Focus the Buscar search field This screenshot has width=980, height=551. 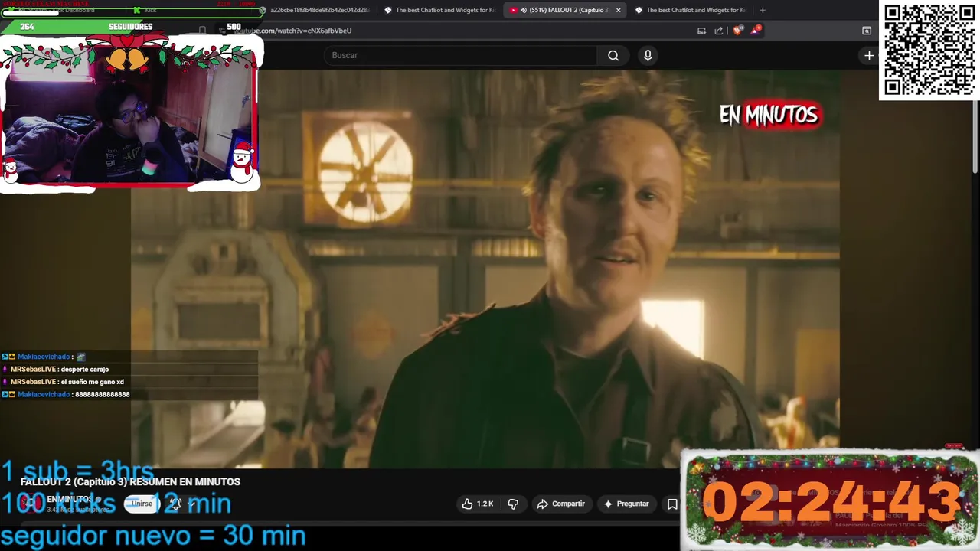point(461,55)
